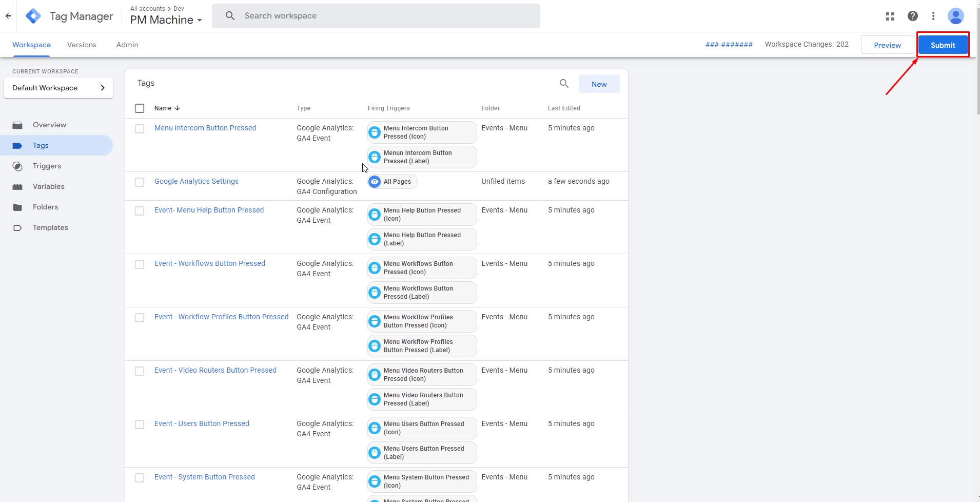Open the Variables section label
Viewport: 980px width, 502px height.
(x=49, y=187)
